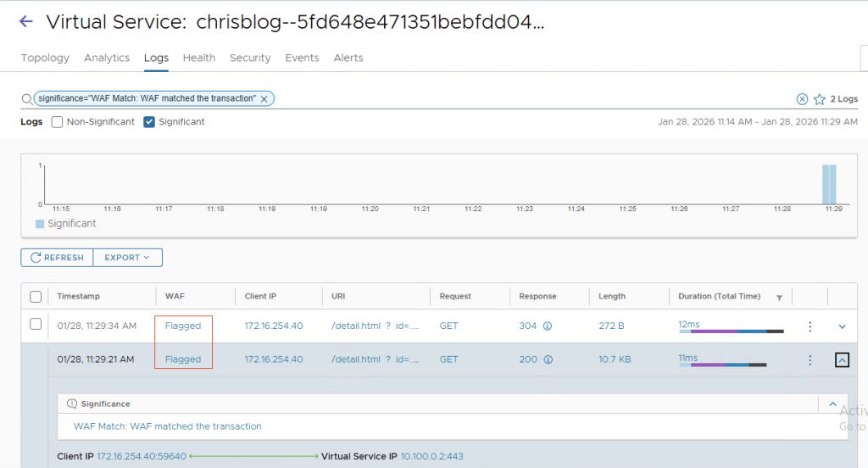Uncheck the Significant logs checkbox
This screenshot has width=868, height=468.
(149, 122)
